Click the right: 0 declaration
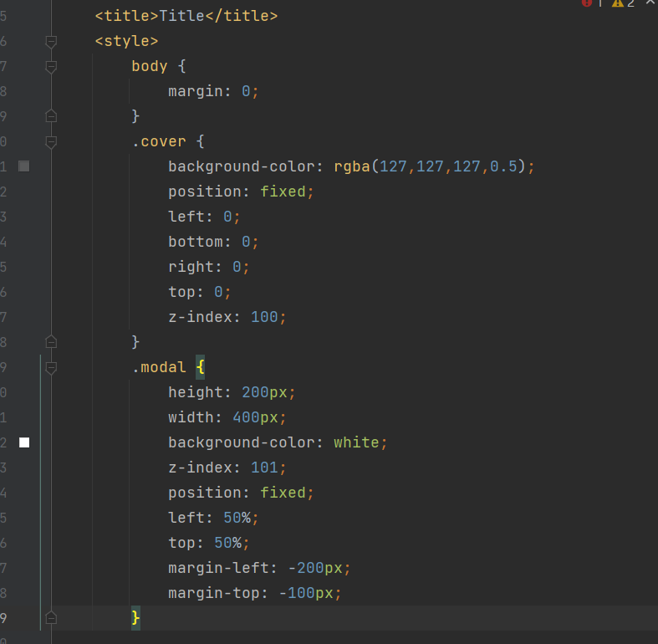The image size is (658, 644). tap(208, 267)
